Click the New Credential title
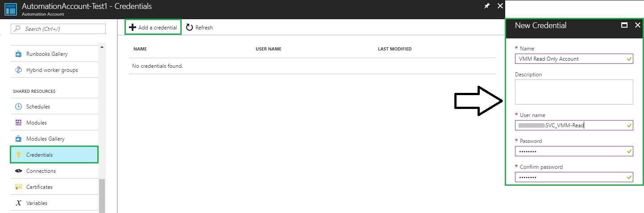Viewport: 644px width, 213px height. [540, 25]
